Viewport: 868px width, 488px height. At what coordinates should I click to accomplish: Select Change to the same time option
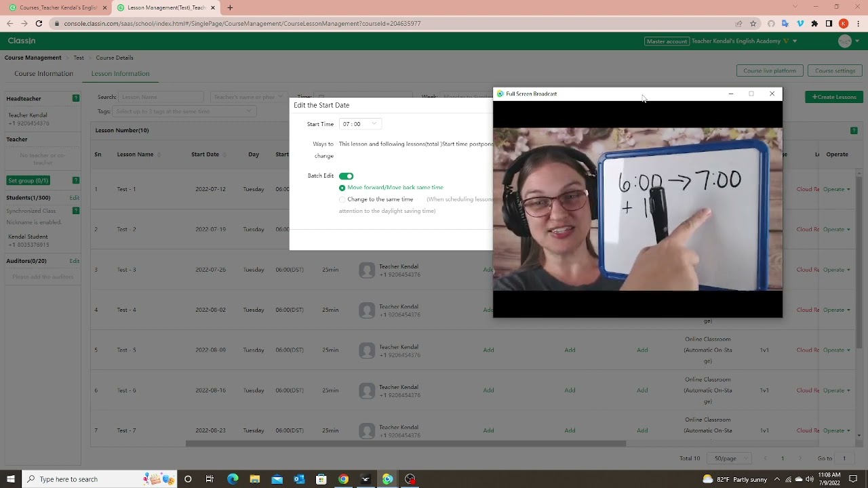376,199
